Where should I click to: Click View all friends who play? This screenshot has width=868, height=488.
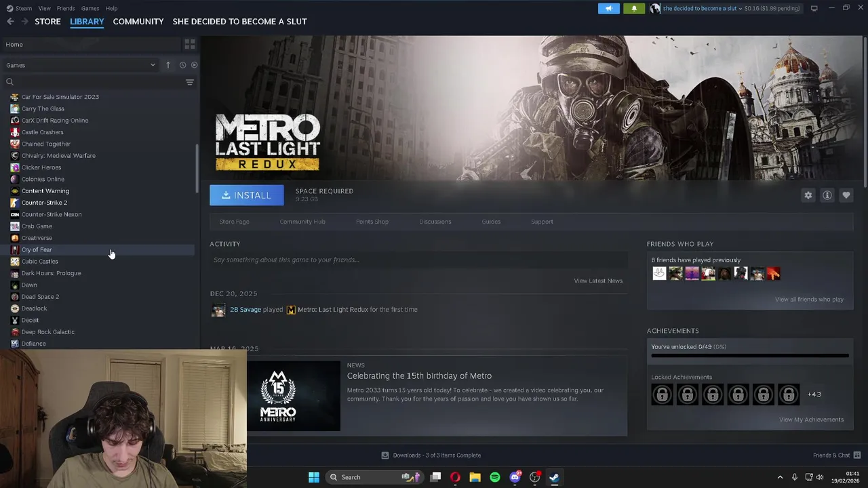tap(810, 300)
